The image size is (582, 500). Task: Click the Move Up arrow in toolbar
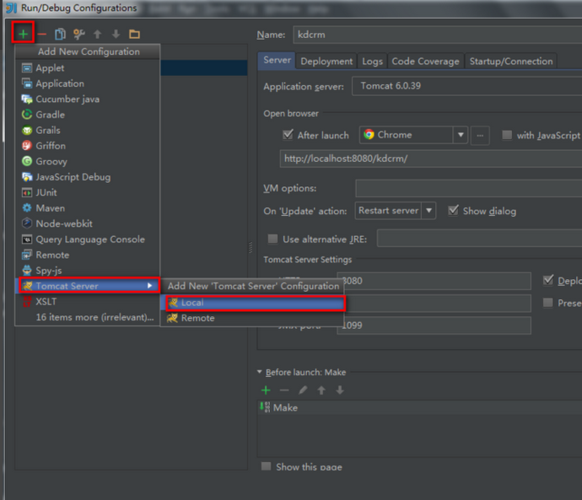click(98, 34)
